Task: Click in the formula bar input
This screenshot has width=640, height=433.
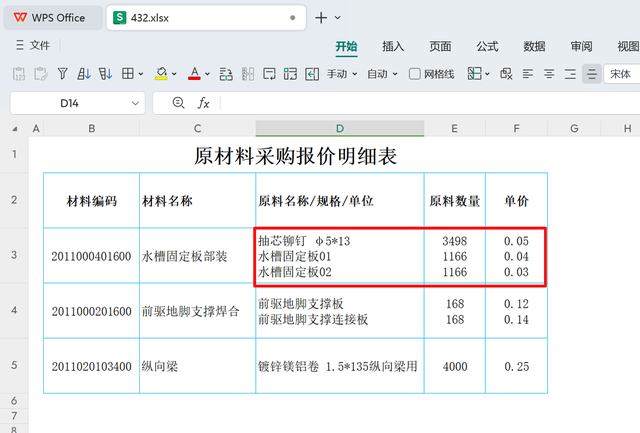Action: 431,103
